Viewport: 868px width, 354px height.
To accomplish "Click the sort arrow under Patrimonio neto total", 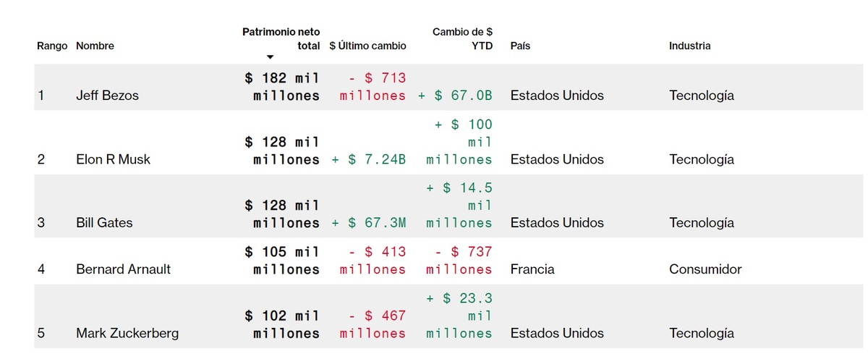I will click(x=270, y=57).
